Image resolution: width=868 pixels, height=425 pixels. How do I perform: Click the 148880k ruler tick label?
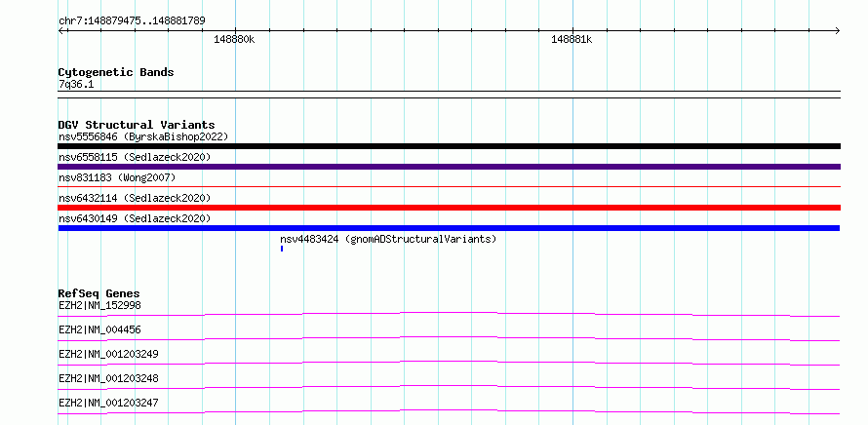234,39
